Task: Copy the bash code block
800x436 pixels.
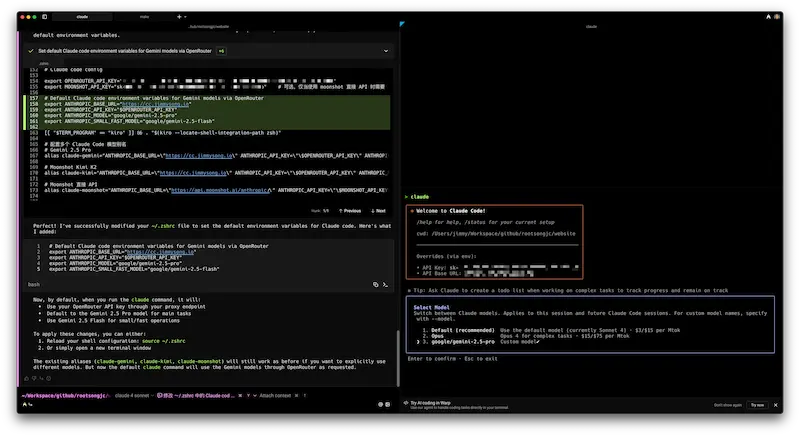Action: click(x=376, y=285)
